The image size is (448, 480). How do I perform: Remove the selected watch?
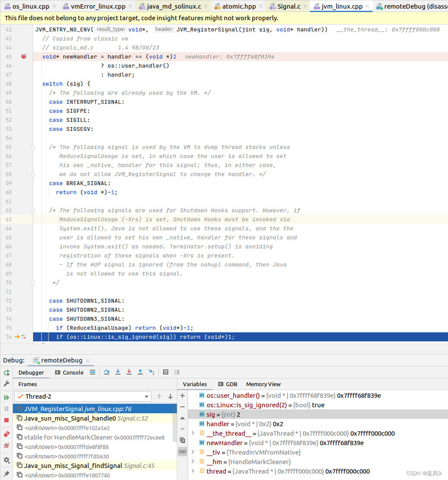pyautogui.click(x=182, y=407)
